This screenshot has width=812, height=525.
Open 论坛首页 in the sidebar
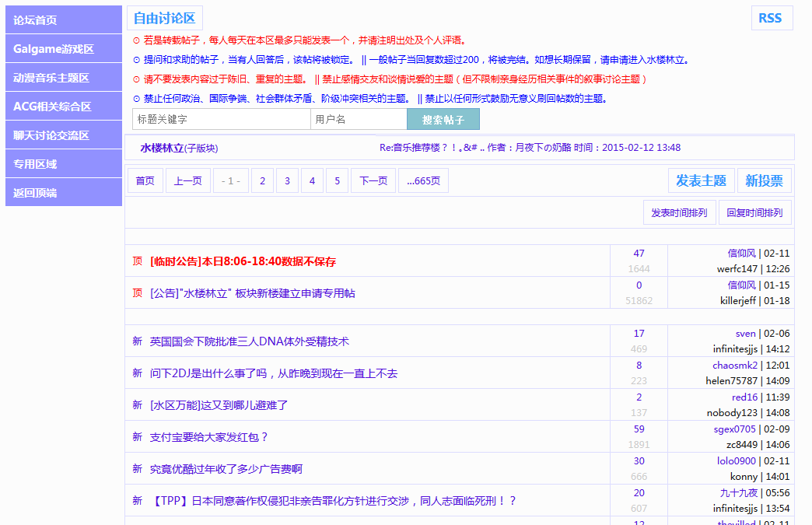click(x=63, y=19)
